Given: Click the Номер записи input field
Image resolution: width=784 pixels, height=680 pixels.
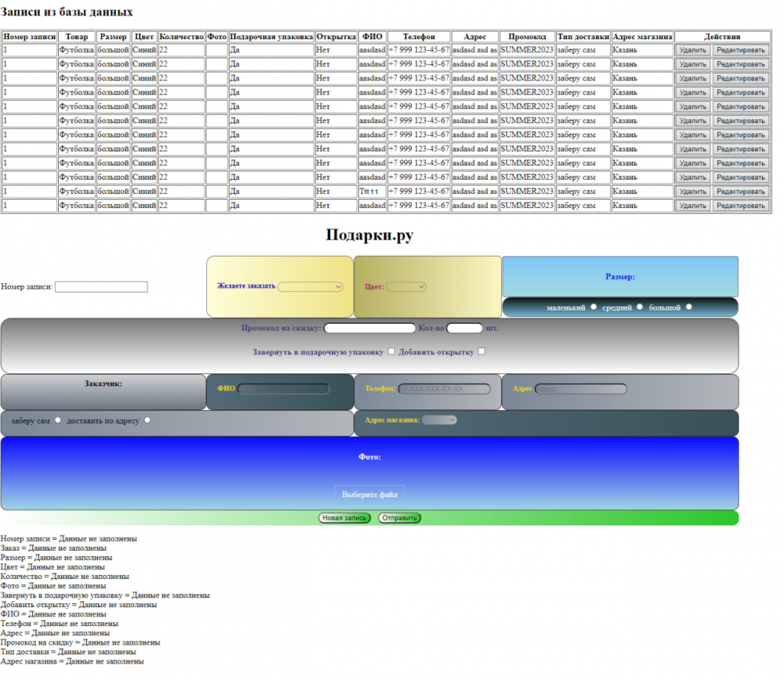Looking at the screenshot, I should tap(101, 287).
